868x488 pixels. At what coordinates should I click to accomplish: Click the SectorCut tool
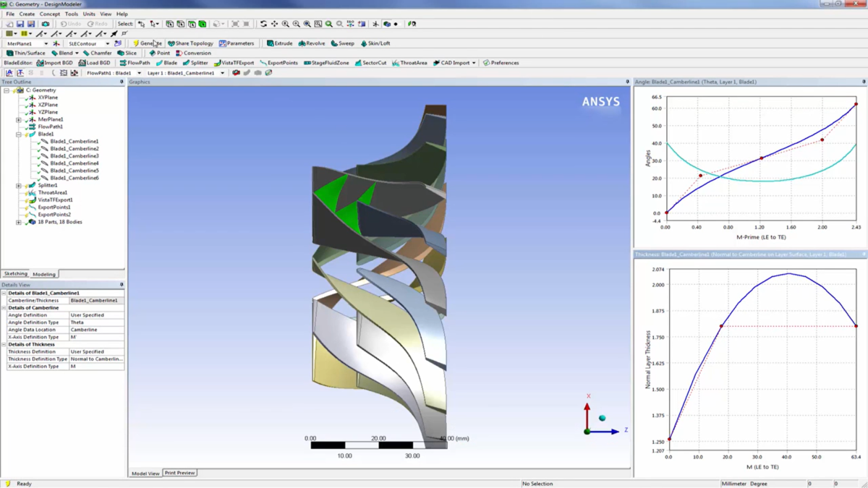[x=370, y=63]
